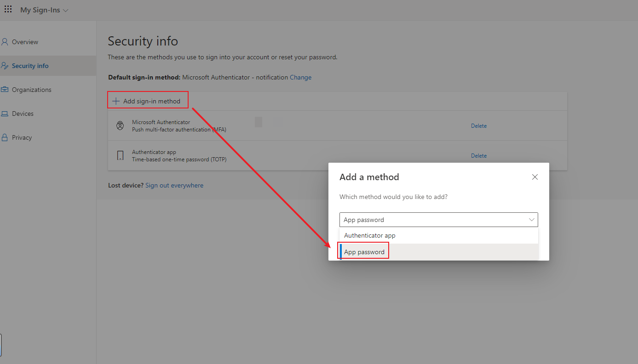Delete the Microsoft Authenticator method
Viewport: 638px width, 364px height.
479,125
